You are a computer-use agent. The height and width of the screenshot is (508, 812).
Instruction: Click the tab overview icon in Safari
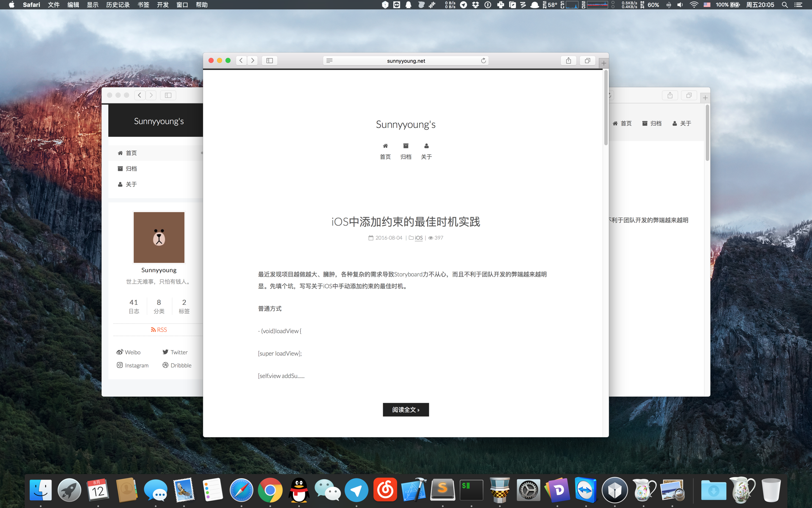coord(587,60)
